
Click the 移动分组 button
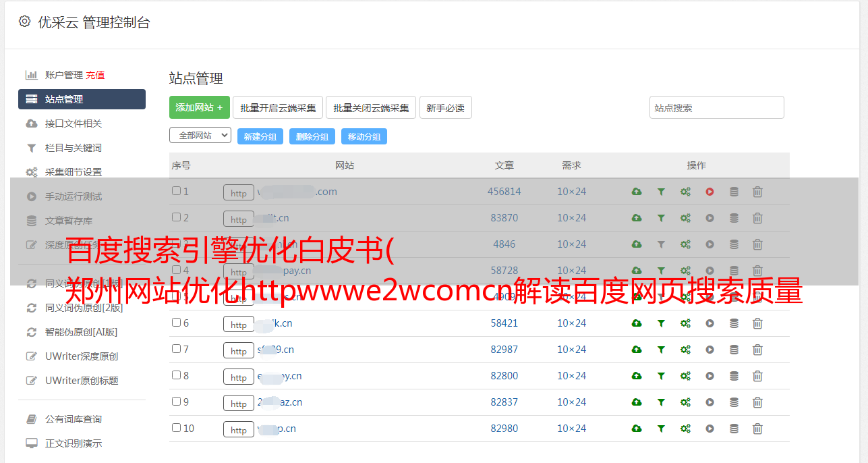coord(364,136)
